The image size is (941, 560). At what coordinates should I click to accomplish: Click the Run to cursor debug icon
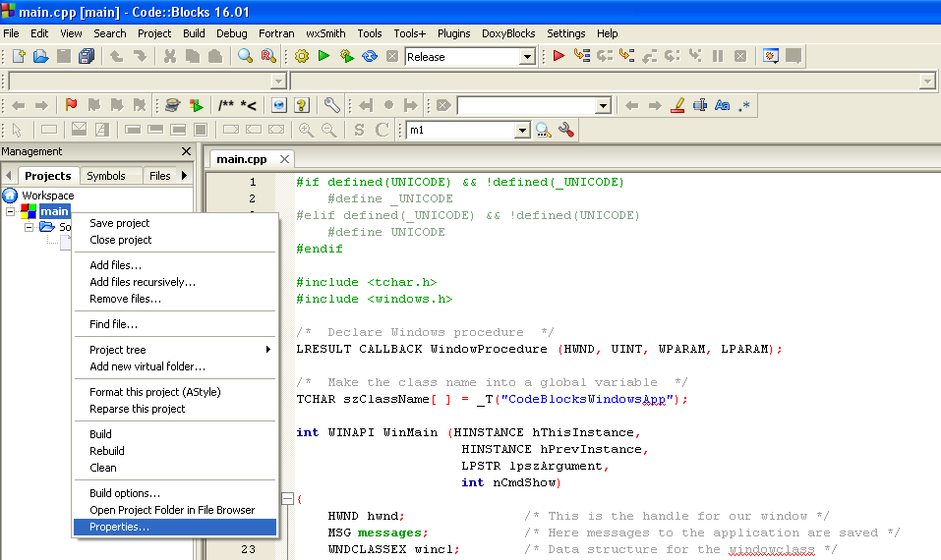(x=581, y=56)
